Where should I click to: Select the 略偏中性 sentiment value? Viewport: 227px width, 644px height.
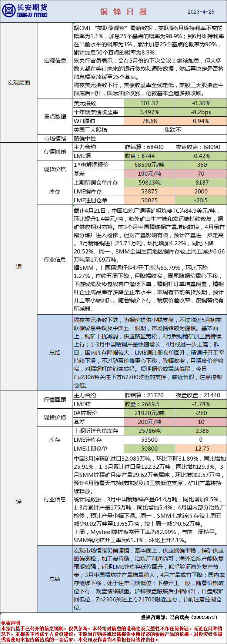(x=85, y=138)
